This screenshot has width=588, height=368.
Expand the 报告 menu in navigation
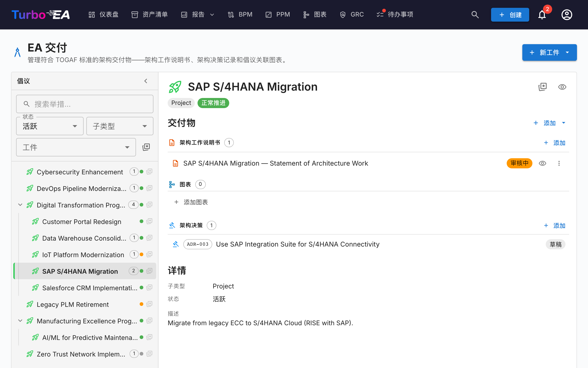[x=198, y=14]
